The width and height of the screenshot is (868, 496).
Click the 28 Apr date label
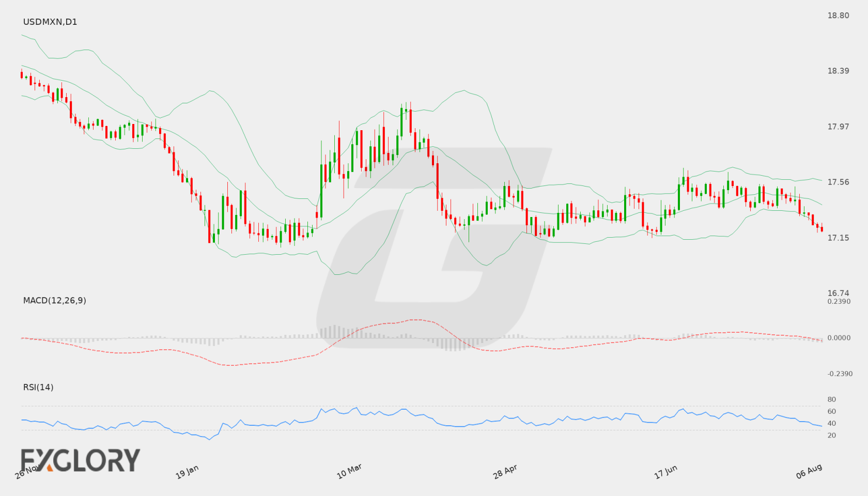coord(505,472)
